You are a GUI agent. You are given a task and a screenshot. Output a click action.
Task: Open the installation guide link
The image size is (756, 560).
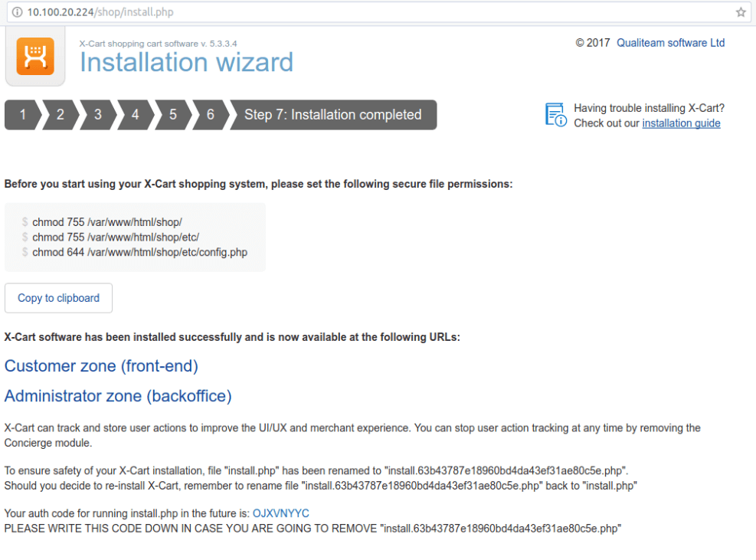click(x=681, y=123)
